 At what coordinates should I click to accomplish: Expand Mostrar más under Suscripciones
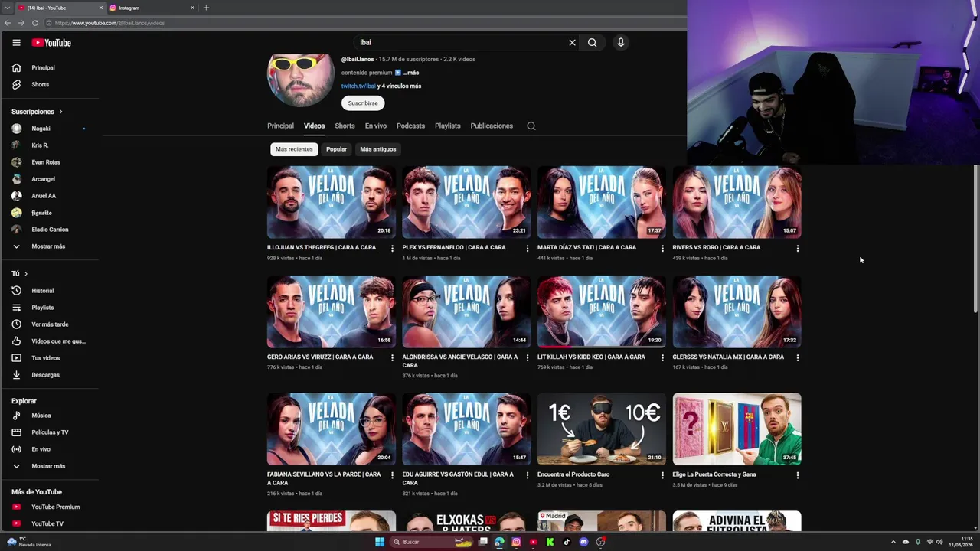point(50,246)
